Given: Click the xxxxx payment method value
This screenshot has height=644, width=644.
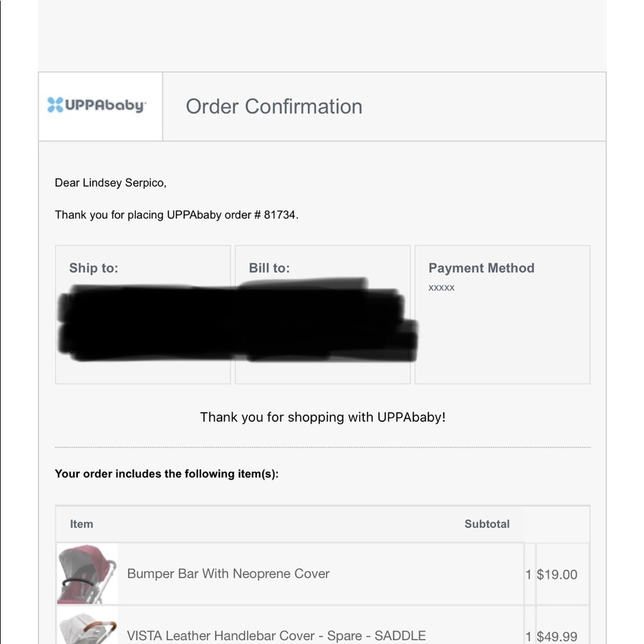Looking at the screenshot, I should click(x=441, y=288).
